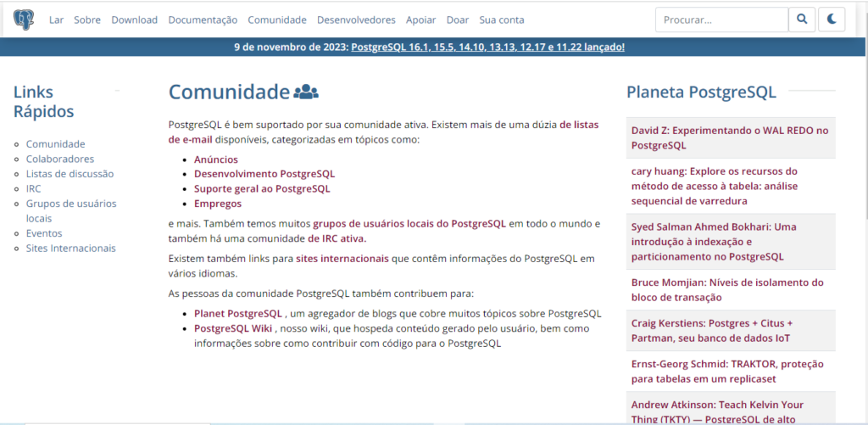Open the Planet PostgreSQL list link
This screenshot has height=425, width=868.
pos(239,314)
